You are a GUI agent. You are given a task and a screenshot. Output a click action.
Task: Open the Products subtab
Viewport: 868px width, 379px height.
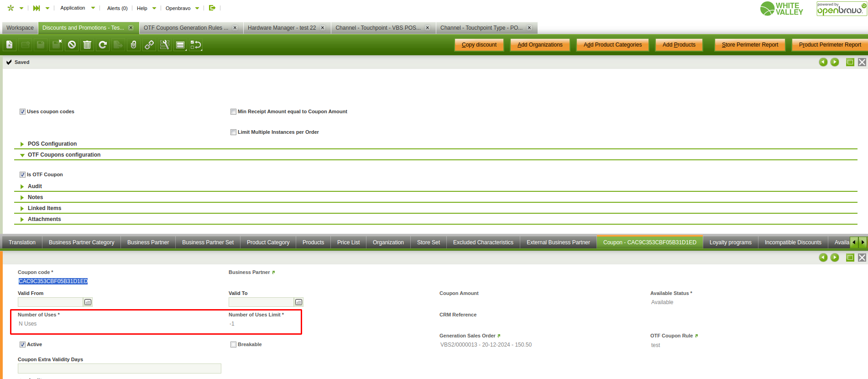coord(313,242)
